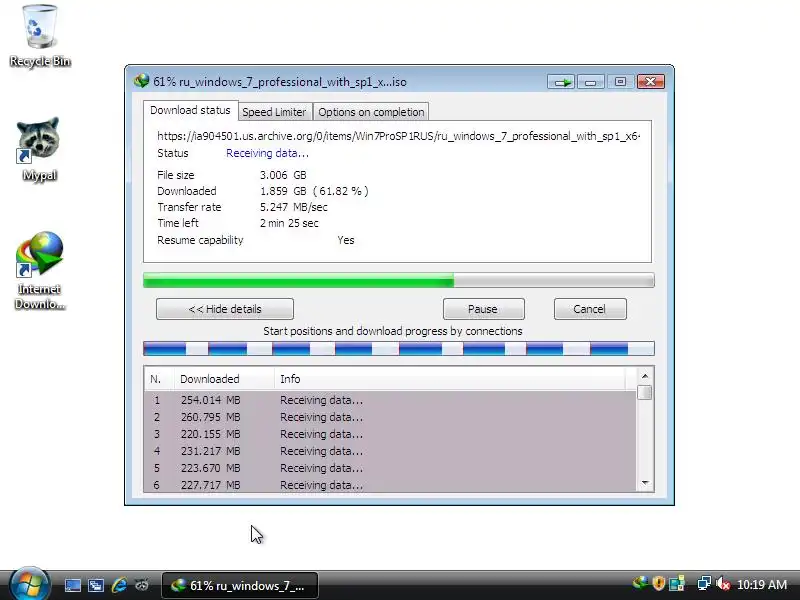This screenshot has width=800, height=600.
Task: Click the blue connections progress strip
Action: pyautogui.click(x=398, y=348)
